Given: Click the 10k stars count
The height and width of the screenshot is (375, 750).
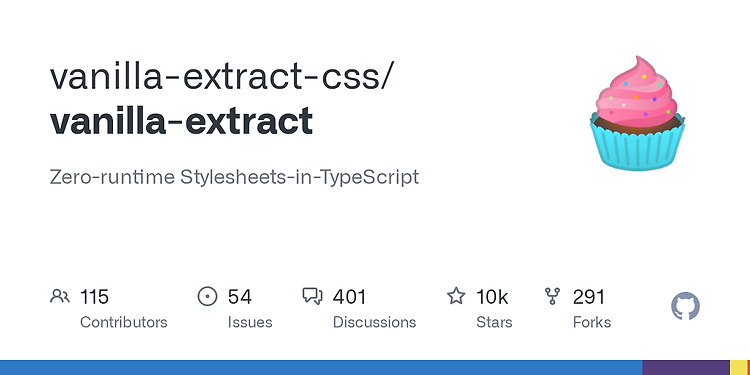Looking at the screenshot, I should click(x=492, y=297).
